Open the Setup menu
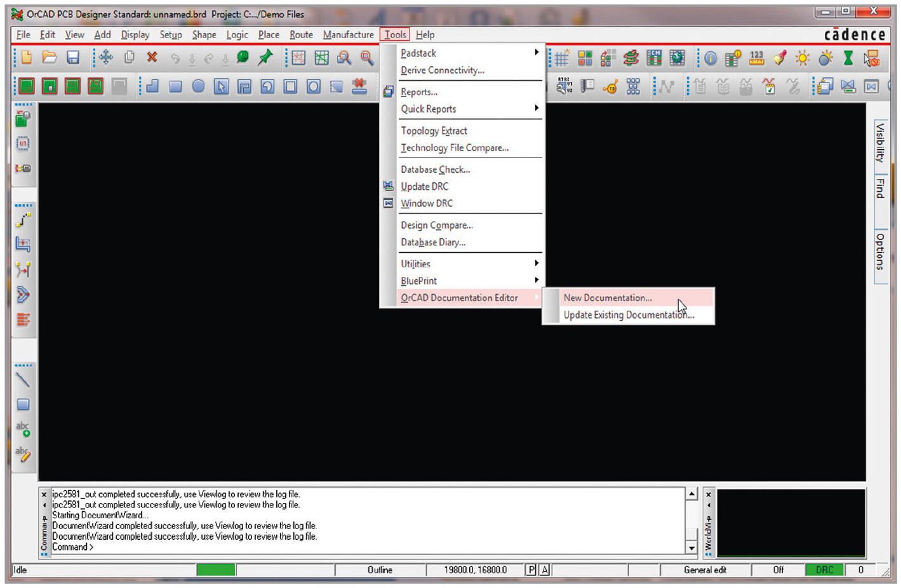Screen dimensions: 901x588 (x=171, y=35)
